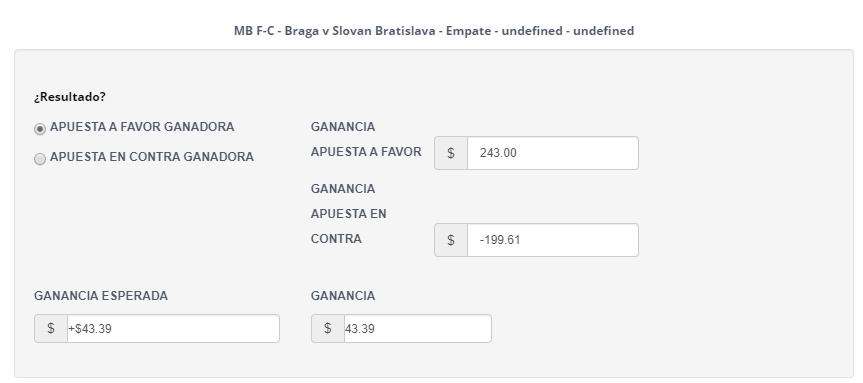Select the APUESTA EN CONTRA GANADORA radio button
The width and height of the screenshot is (863, 383).
tap(40, 159)
